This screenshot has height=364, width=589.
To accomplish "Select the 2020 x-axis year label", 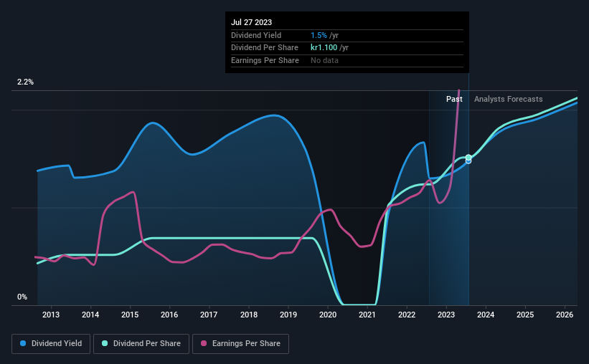I will click(x=328, y=315).
